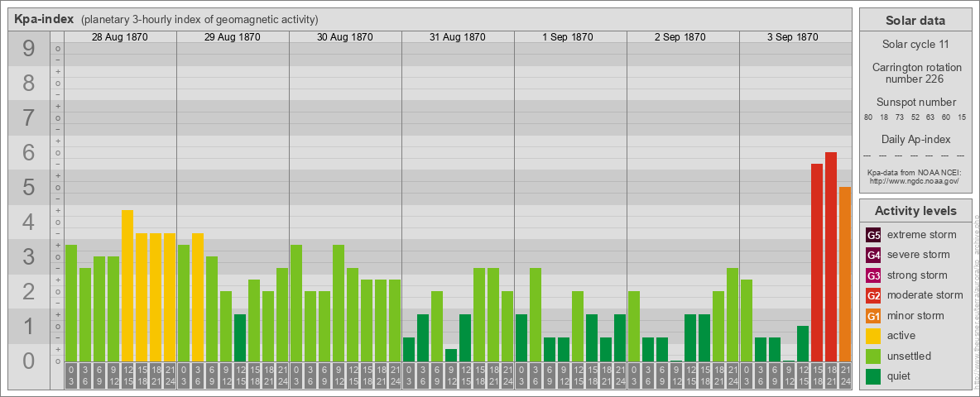
Task: Click the orange bar for 3 Sep 21-24
Action: 845,274
